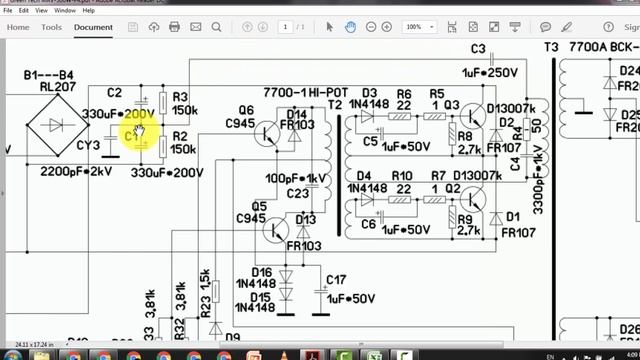Open the Window menu

coord(65,11)
